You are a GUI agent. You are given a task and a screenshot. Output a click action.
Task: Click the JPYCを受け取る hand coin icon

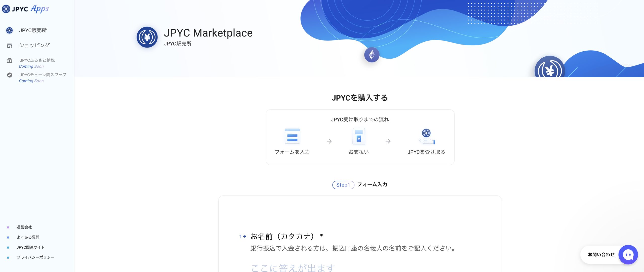coord(426,137)
